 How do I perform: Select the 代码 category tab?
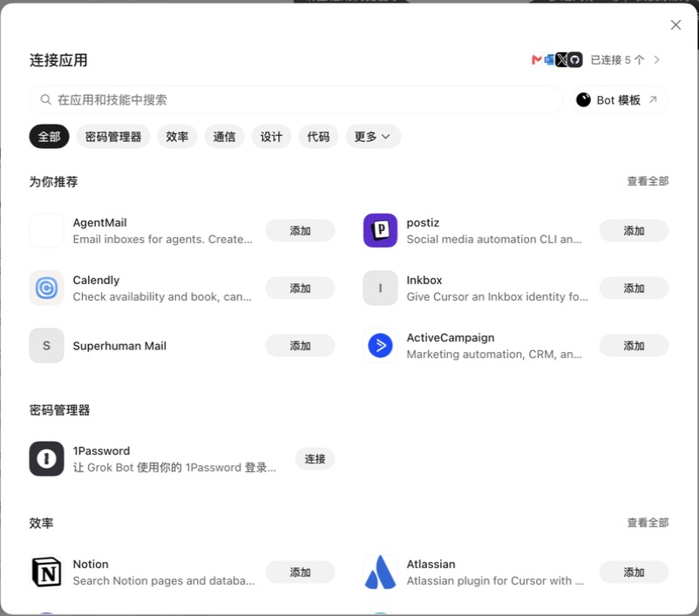coord(318,137)
